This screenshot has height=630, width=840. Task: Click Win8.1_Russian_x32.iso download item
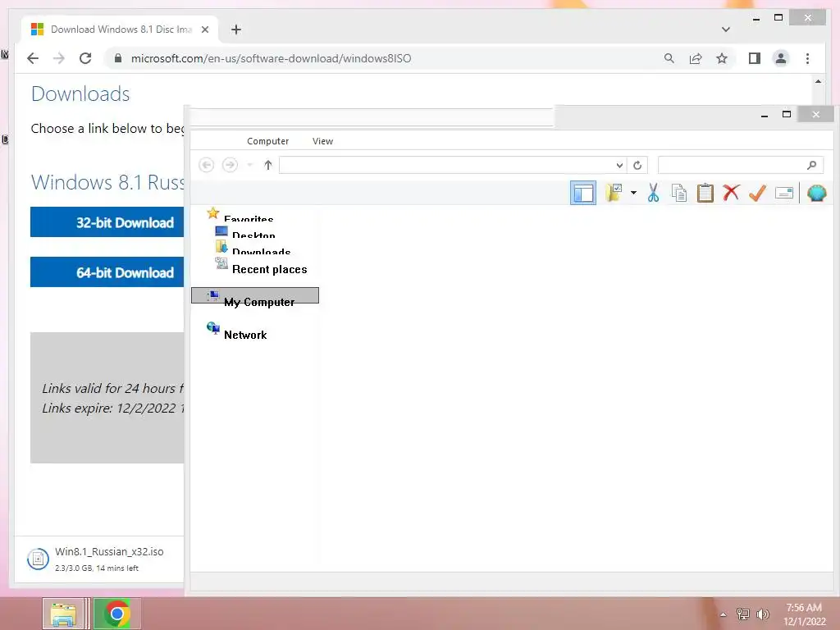[x=109, y=551]
